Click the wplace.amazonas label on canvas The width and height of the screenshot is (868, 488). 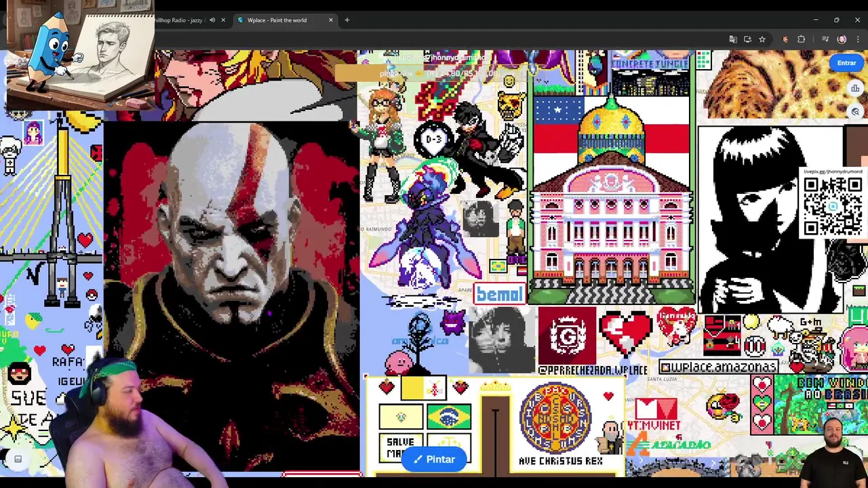click(718, 367)
